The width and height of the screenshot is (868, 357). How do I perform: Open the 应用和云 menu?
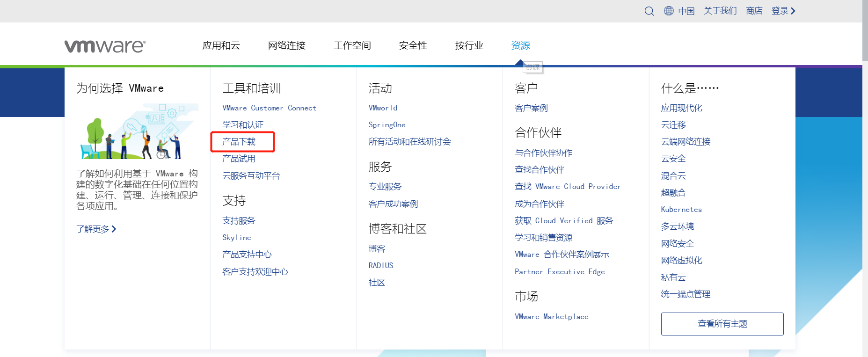[x=221, y=45]
